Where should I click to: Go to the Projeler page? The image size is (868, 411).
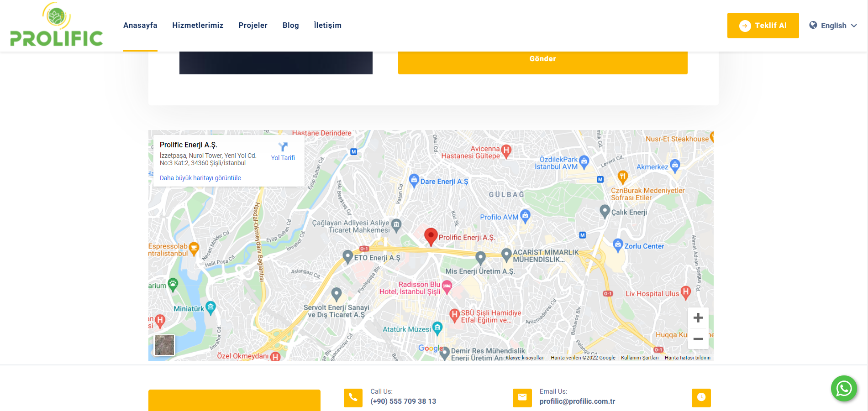pyautogui.click(x=253, y=26)
